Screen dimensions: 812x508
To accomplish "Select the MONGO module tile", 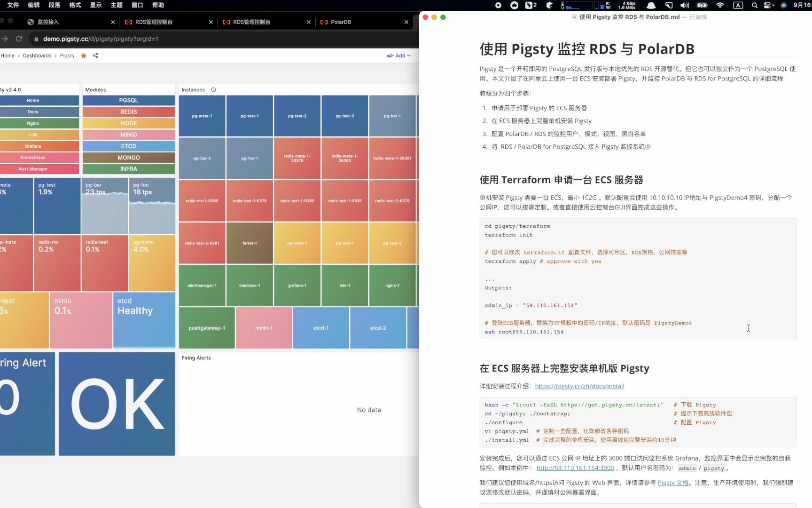I will click(129, 158).
